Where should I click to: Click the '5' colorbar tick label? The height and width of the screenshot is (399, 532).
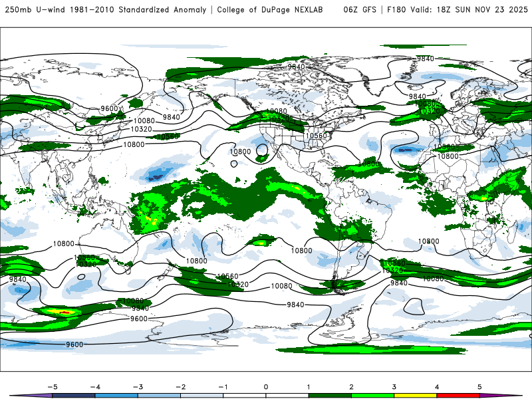(x=479, y=387)
